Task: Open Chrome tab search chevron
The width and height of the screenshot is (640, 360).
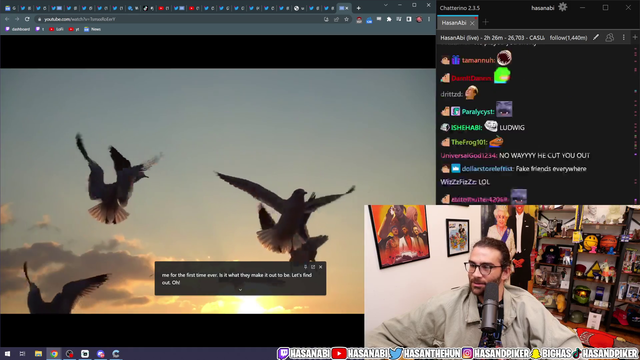Action: click(385, 5)
